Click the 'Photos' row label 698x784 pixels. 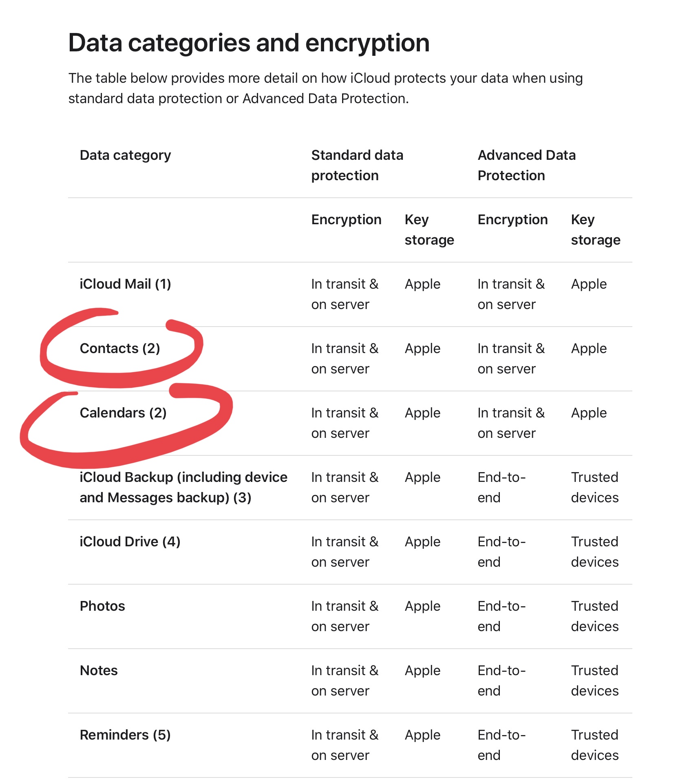(102, 606)
